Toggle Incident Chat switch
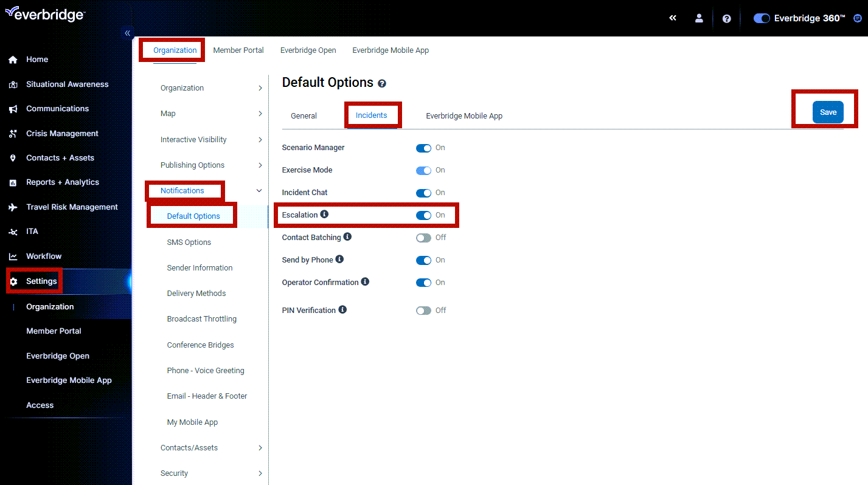The image size is (868, 485). [x=423, y=193]
